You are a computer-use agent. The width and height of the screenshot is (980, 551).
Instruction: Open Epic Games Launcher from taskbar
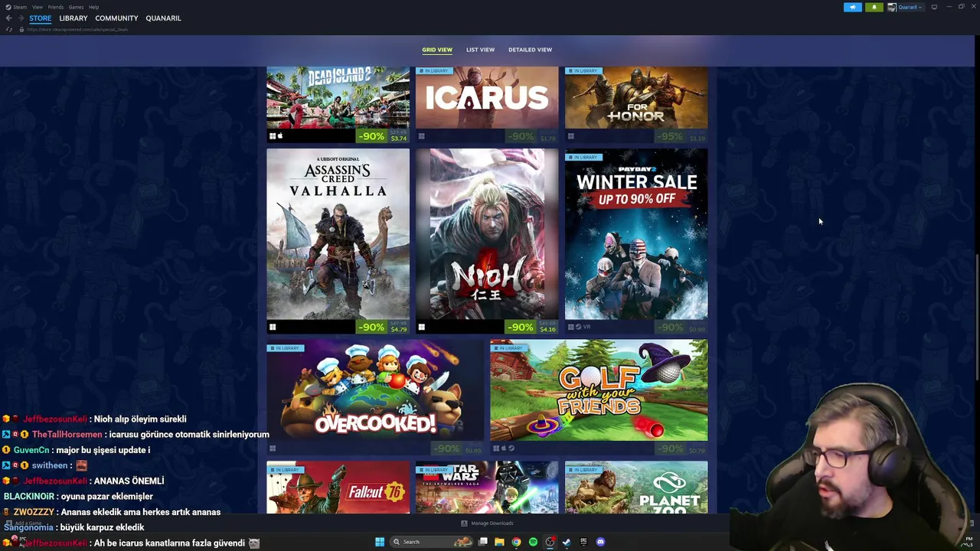[x=583, y=542]
